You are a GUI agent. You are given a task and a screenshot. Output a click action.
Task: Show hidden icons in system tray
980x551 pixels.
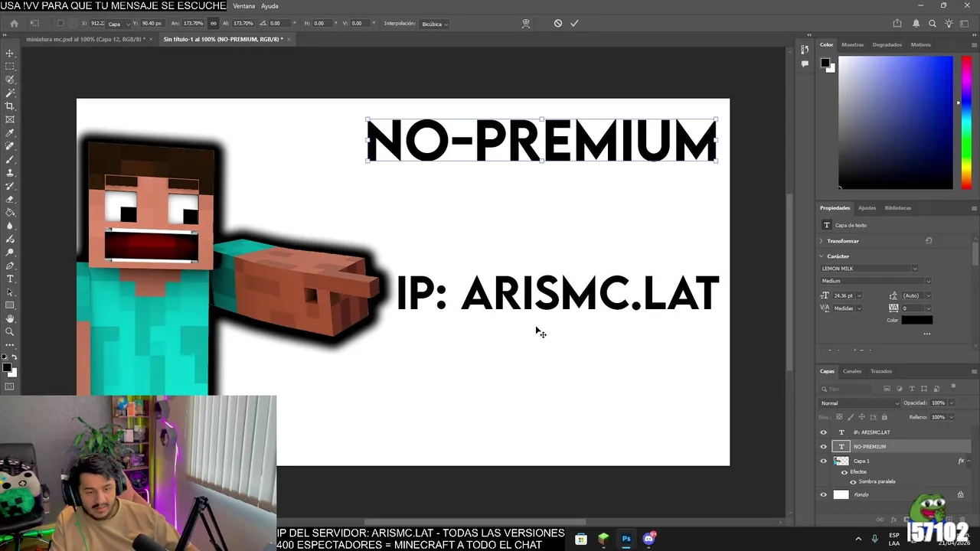pos(857,539)
